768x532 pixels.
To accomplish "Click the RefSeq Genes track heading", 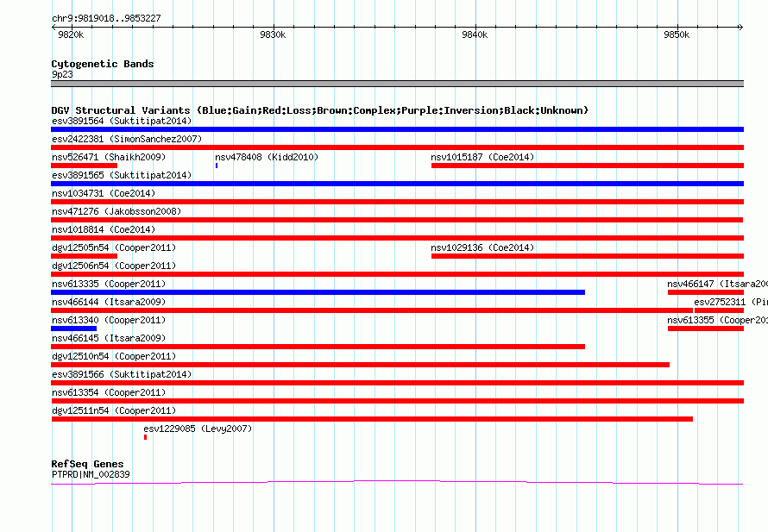I will pos(87,464).
